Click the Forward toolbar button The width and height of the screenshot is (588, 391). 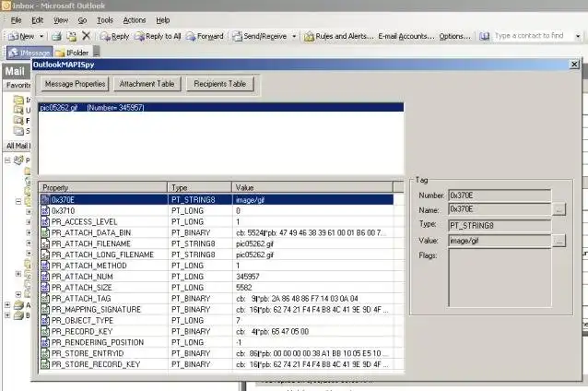[205, 36]
